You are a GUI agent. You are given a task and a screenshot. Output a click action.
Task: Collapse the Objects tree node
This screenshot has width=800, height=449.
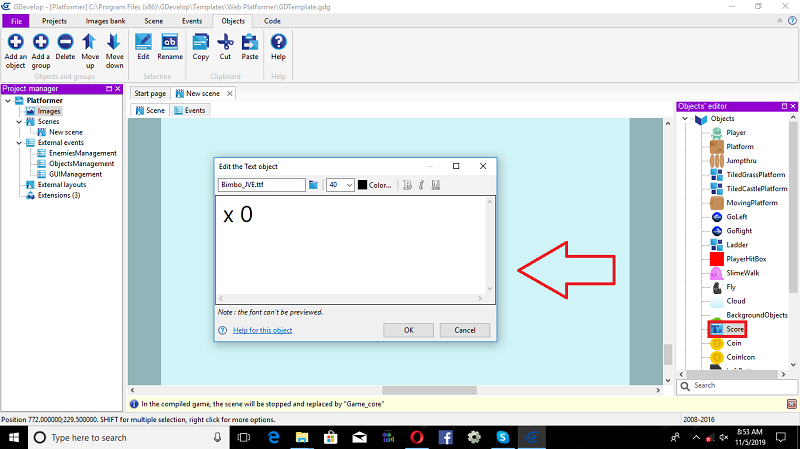685,118
